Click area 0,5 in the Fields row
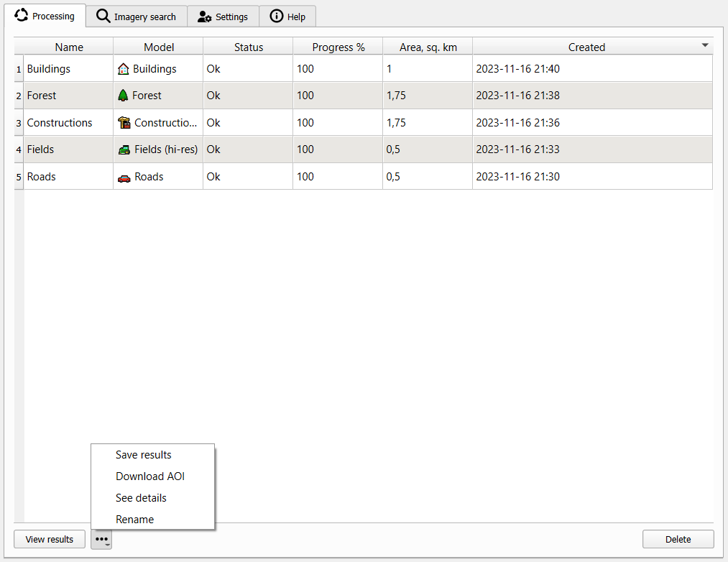Image resolution: width=728 pixels, height=562 pixels. (393, 149)
